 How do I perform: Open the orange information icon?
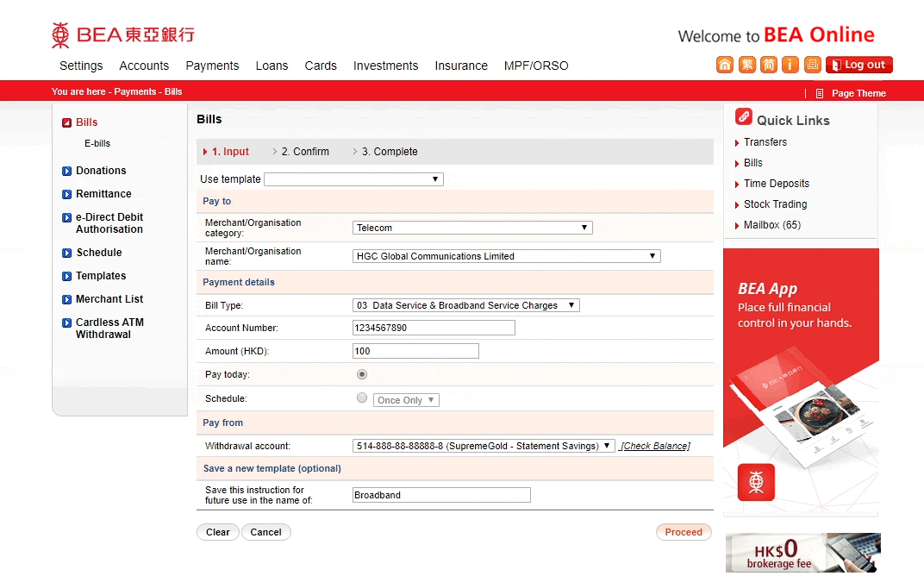coord(790,65)
